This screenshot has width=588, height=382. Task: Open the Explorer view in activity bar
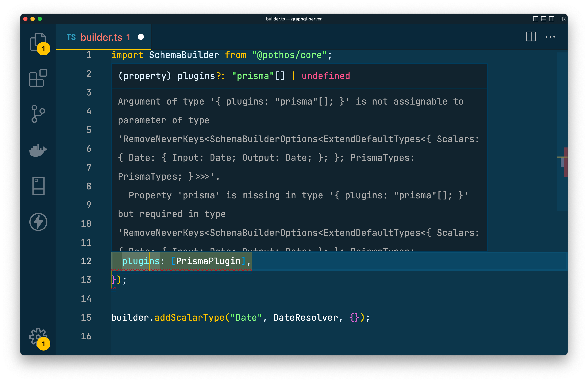coord(38,42)
